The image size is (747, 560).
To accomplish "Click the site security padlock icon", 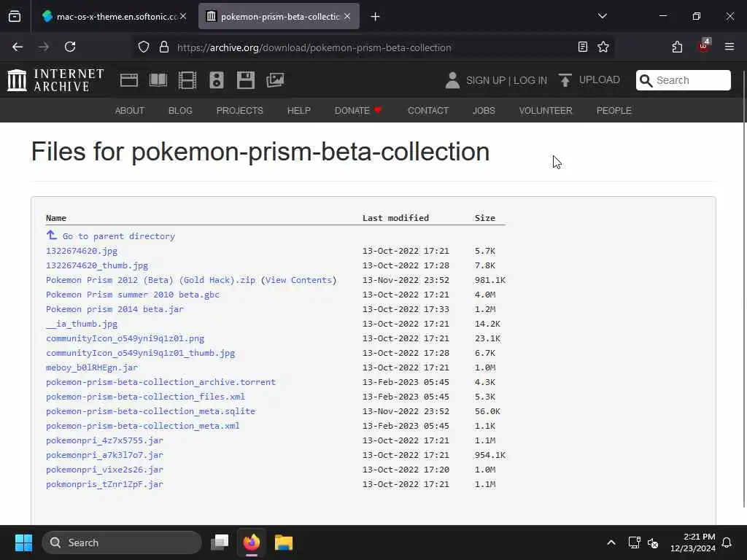I will pyautogui.click(x=164, y=47).
